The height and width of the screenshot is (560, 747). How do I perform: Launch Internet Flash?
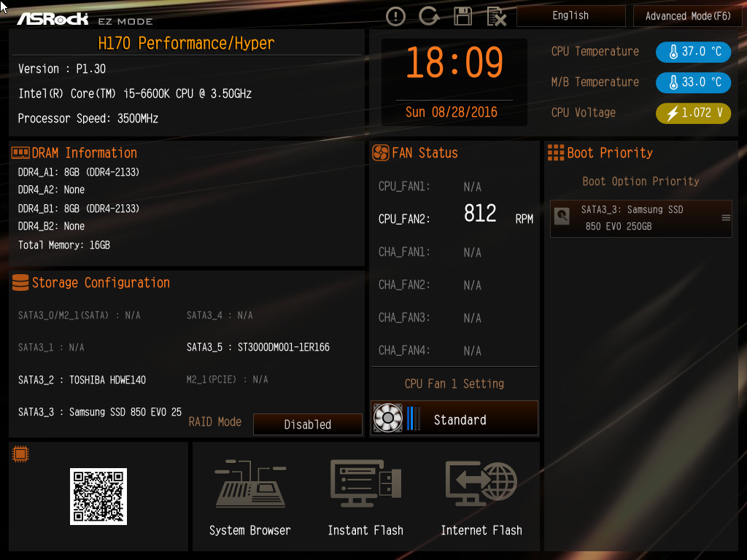pyautogui.click(x=481, y=497)
